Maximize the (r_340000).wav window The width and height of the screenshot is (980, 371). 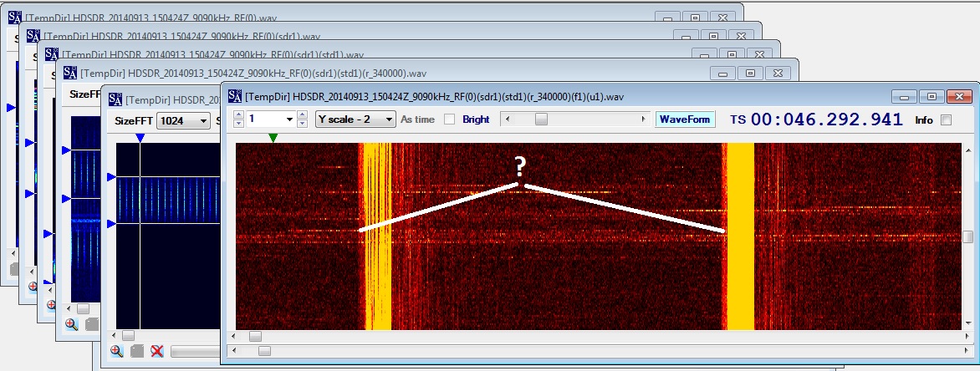[750, 73]
